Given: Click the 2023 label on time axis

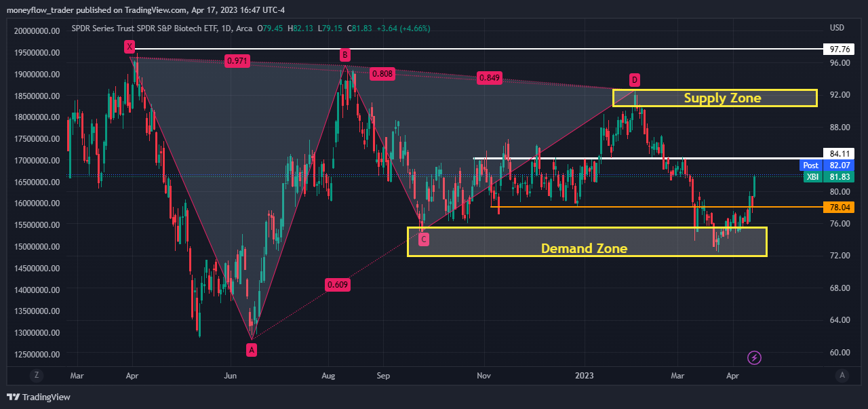Looking at the screenshot, I should [x=585, y=375].
